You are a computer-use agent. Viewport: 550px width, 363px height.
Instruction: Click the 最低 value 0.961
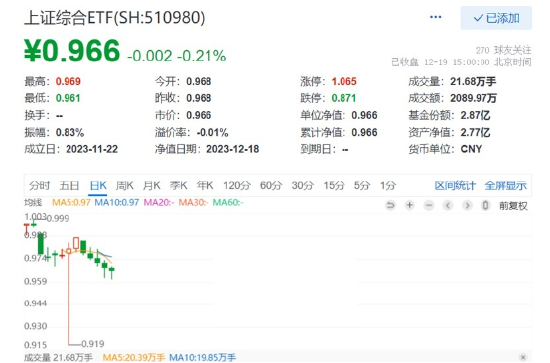(68, 98)
